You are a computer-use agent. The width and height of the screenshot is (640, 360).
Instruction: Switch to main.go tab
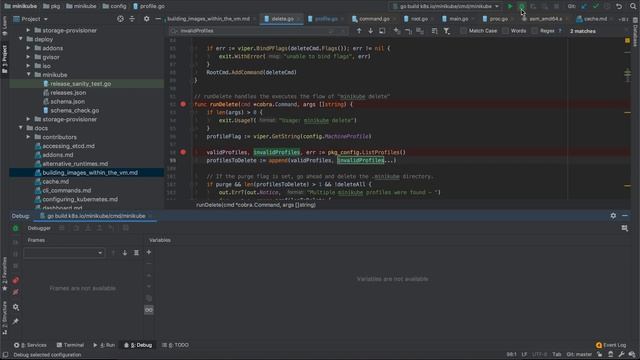point(458,19)
